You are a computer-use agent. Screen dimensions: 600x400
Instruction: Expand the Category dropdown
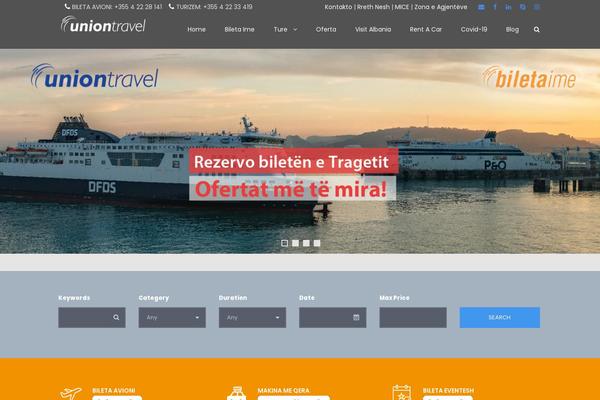point(172,317)
